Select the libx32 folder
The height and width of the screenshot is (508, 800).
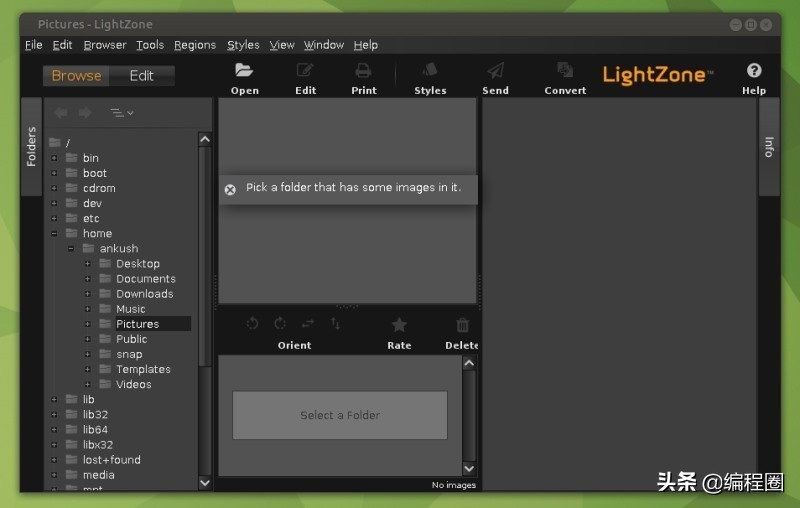pos(98,445)
